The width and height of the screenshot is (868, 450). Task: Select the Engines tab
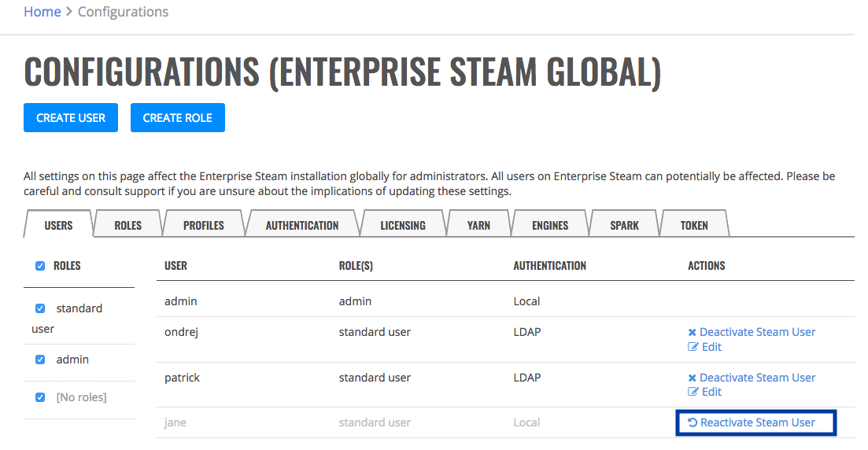tap(550, 225)
